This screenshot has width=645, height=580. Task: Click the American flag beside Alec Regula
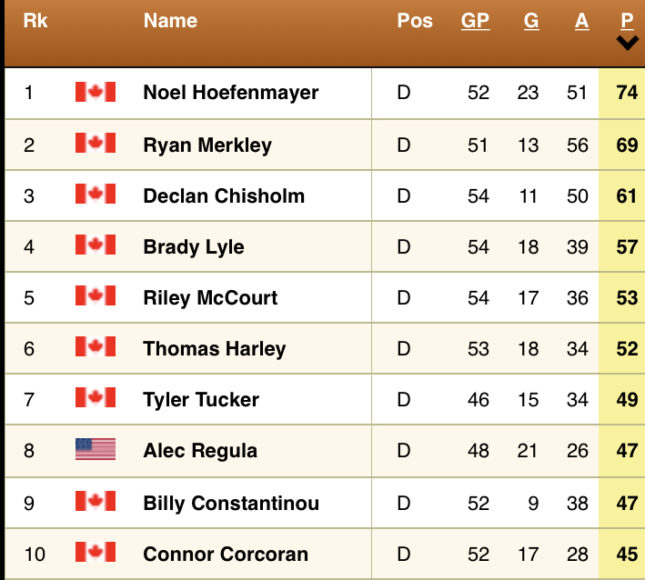point(95,450)
